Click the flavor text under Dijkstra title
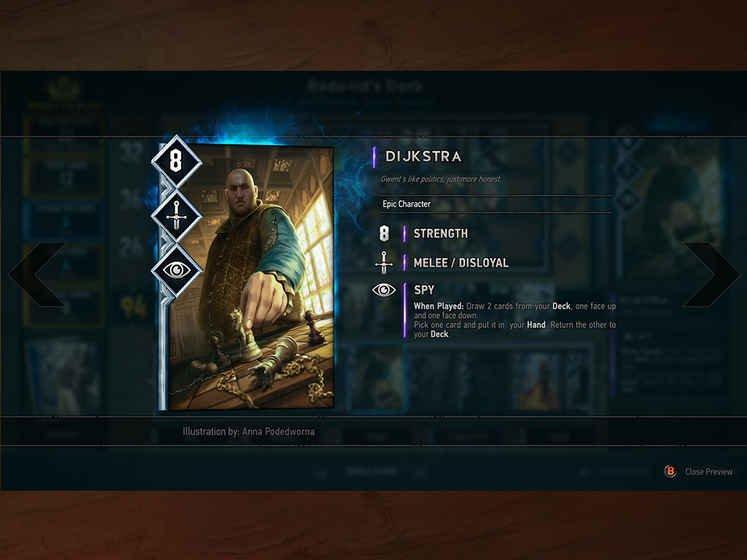The height and width of the screenshot is (560, 747). (x=441, y=179)
